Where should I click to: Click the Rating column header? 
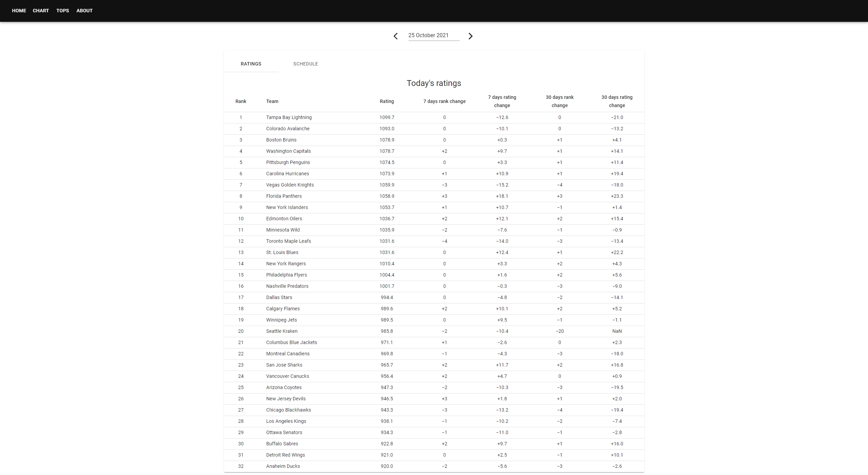click(387, 101)
